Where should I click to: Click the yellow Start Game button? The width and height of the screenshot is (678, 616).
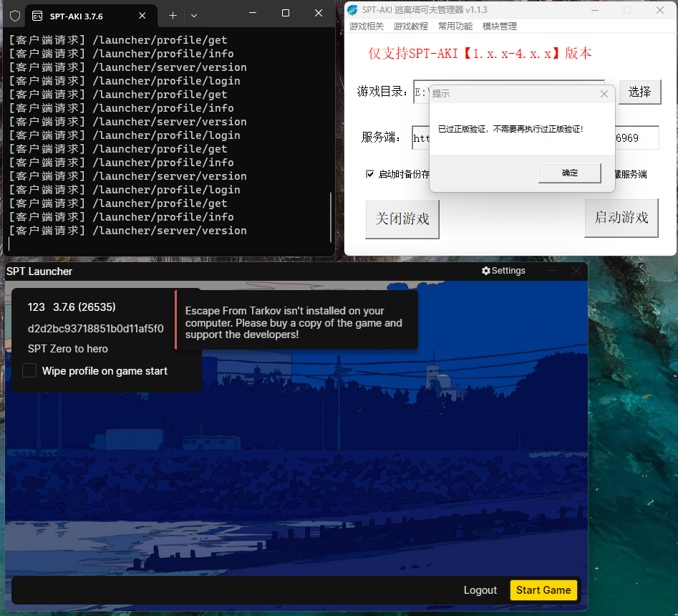pos(543,590)
